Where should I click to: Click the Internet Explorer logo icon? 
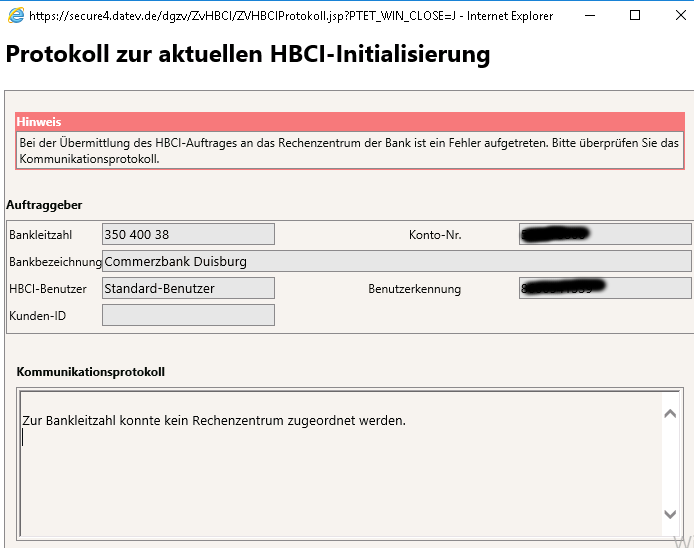(x=16, y=15)
